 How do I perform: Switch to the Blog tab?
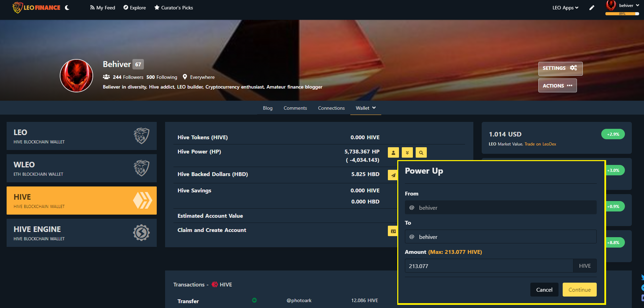268,108
